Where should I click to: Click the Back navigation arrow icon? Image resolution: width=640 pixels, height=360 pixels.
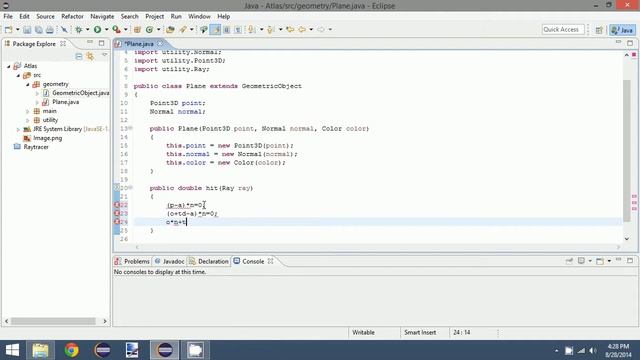pyautogui.click(x=302, y=30)
